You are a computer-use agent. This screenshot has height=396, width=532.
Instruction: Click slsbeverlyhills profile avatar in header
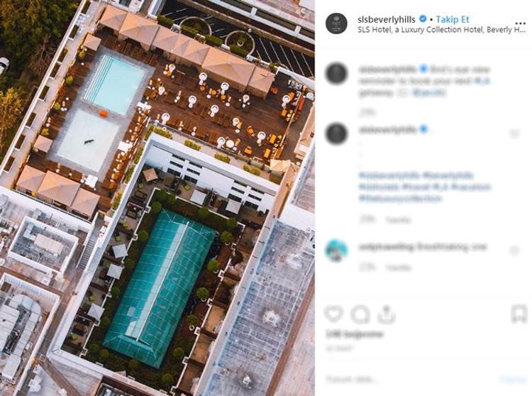(336, 23)
